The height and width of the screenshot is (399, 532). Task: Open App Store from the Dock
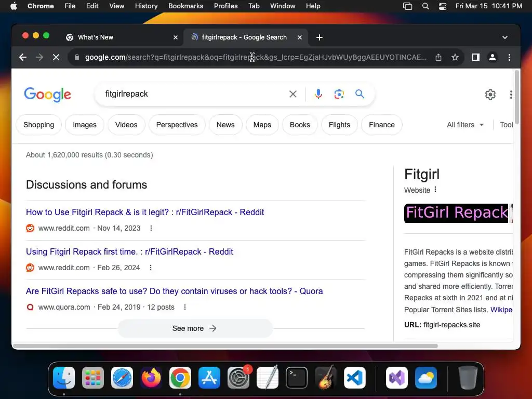click(x=209, y=378)
